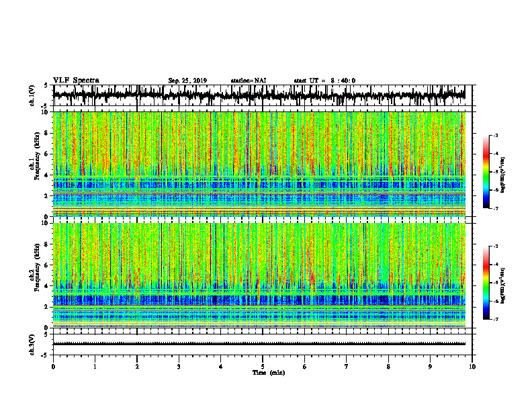Click the ch.2 spectrogram color scale bar
This screenshot has width=532, height=411.
[486, 283]
